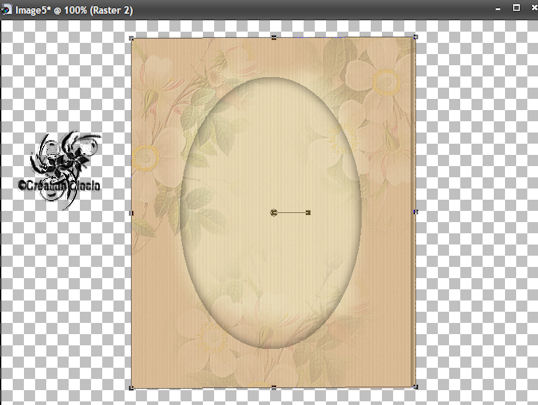This screenshot has height=405, width=538.
Task: Click the center pivot point handle
Action: pyautogui.click(x=273, y=212)
